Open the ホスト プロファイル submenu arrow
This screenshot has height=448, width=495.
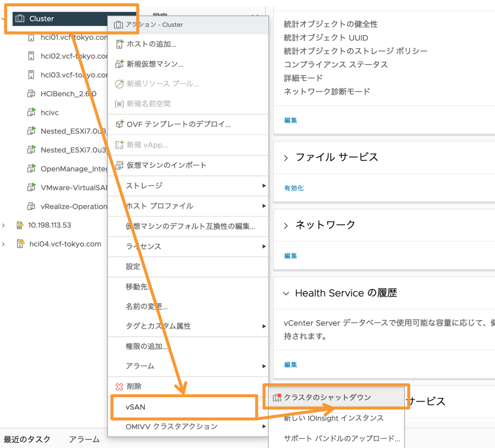pyautogui.click(x=264, y=206)
